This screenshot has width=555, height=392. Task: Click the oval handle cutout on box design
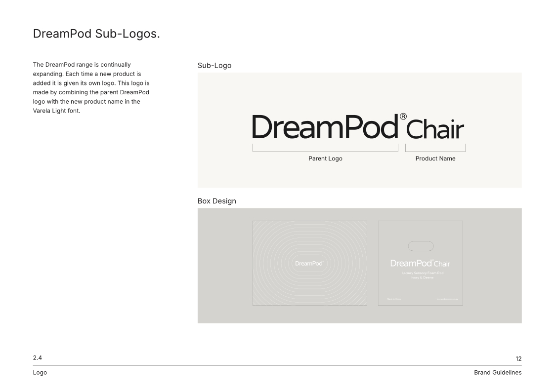pos(421,246)
